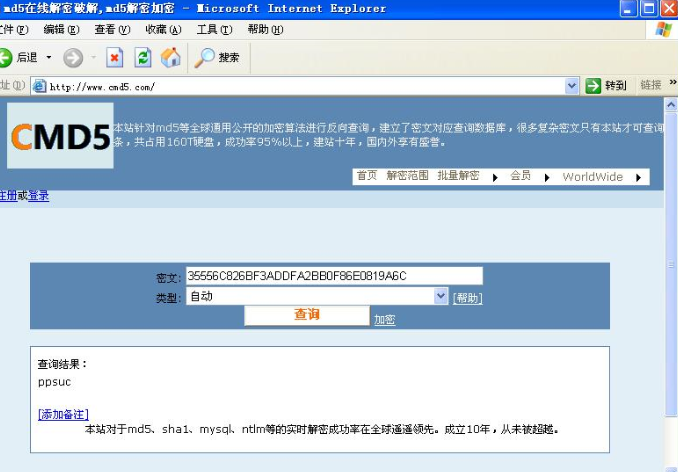Click the 查询结果 heading text

tap(62, 364)
